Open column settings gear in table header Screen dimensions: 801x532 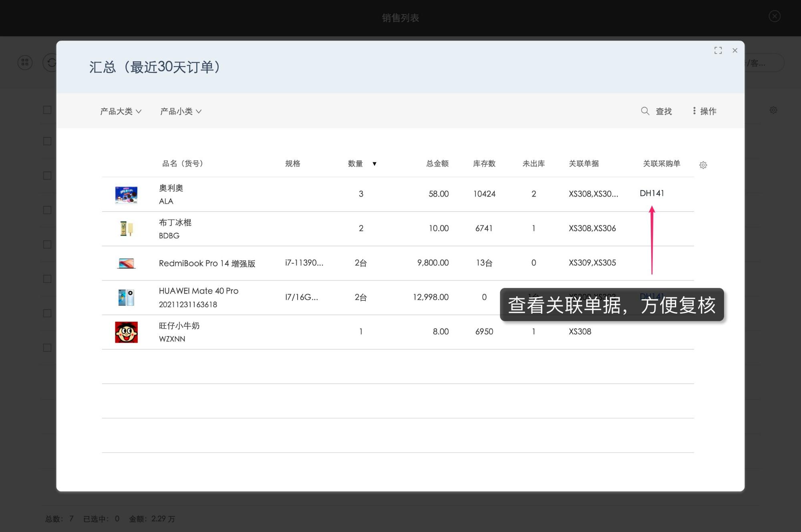pos(703,165)
